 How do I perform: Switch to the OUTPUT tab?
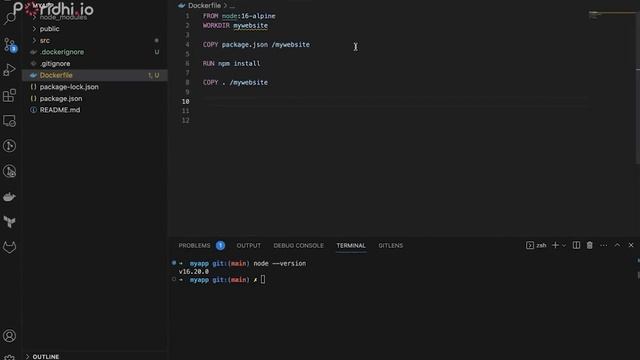point(249,245)
